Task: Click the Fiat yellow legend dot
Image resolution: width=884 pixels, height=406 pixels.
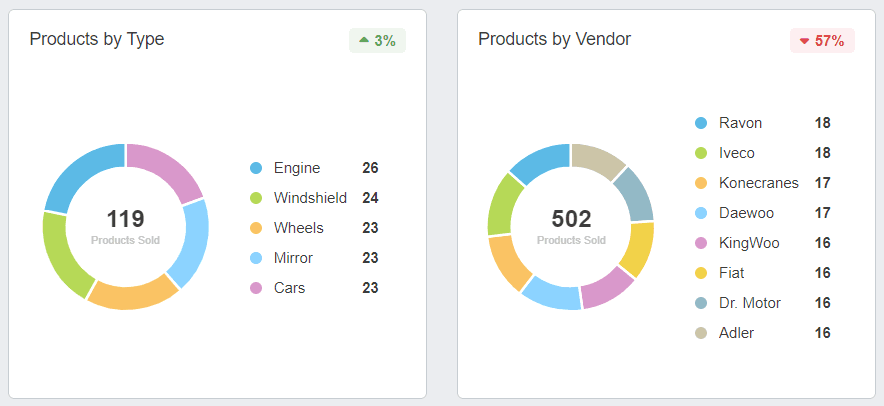Action: pyautogui.click(x=701, y=273)
